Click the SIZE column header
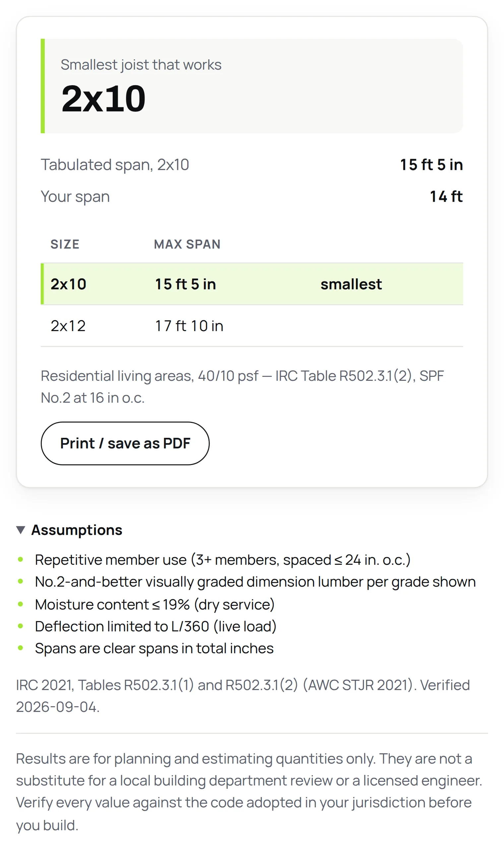The image size is (504, 867). 65,244
